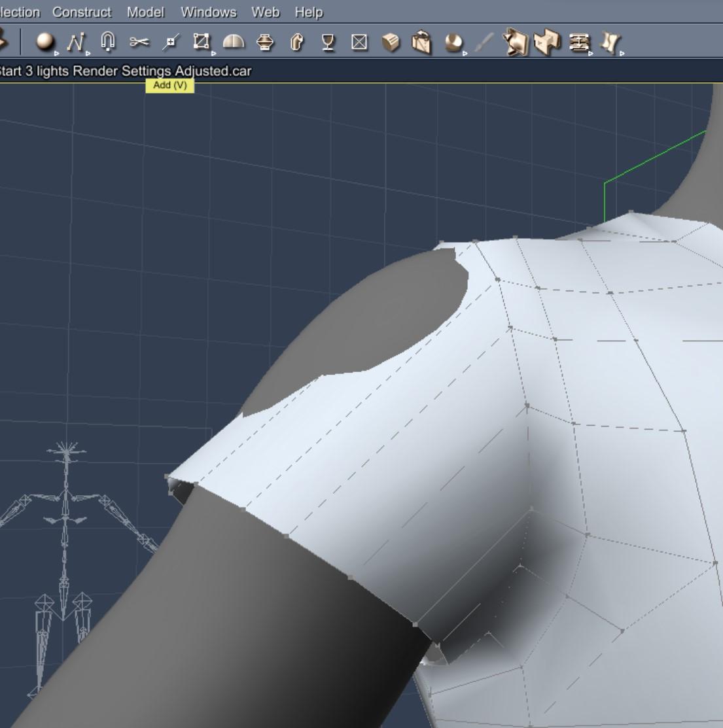723x728 pixels.
Task: Open the cutout sphere tool flyout arrow
Action: (x=465, y=54)
